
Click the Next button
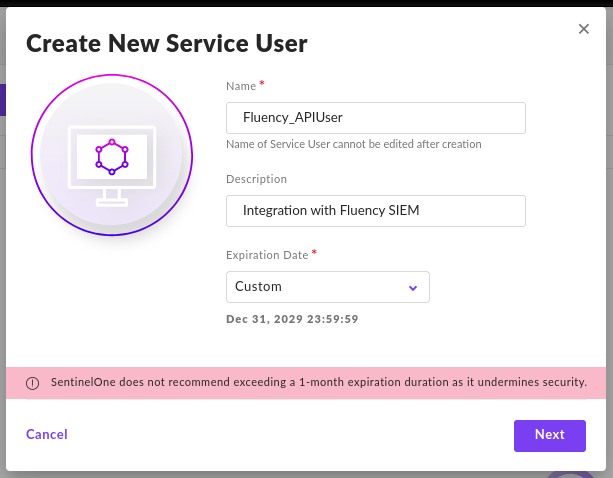pyautogui.click(x=550, y=435)
